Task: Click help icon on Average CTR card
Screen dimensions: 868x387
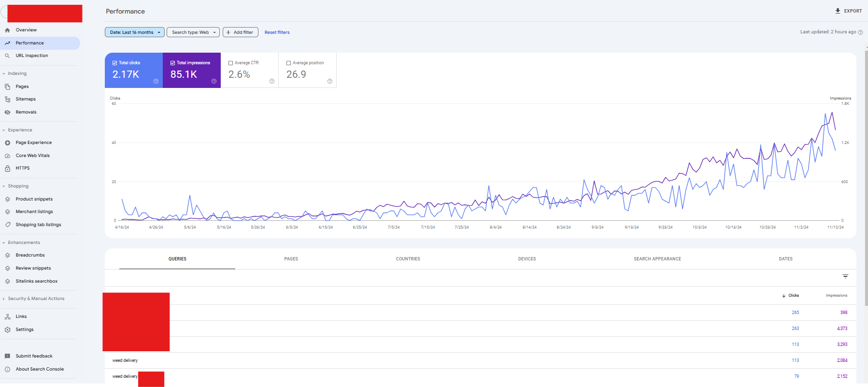Action: click(272, 81)
